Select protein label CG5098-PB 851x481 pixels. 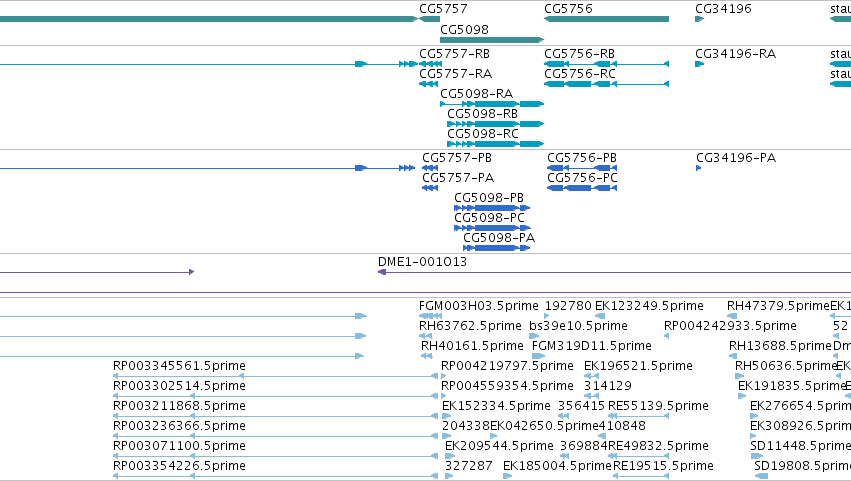489,198
